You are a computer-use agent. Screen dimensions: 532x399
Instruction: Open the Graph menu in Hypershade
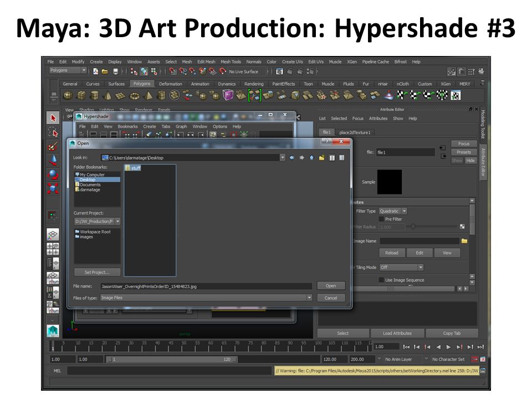(181, 126)
